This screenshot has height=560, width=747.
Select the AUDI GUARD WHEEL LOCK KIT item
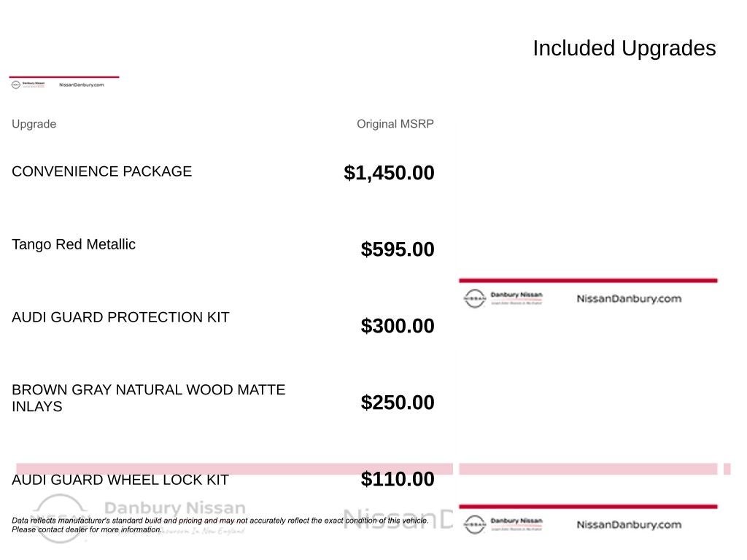120,480
